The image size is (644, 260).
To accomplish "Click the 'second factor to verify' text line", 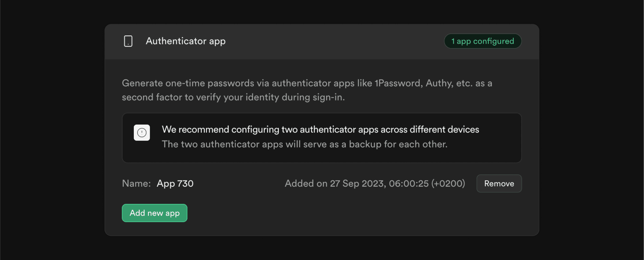I will click(x=233, y=97).
